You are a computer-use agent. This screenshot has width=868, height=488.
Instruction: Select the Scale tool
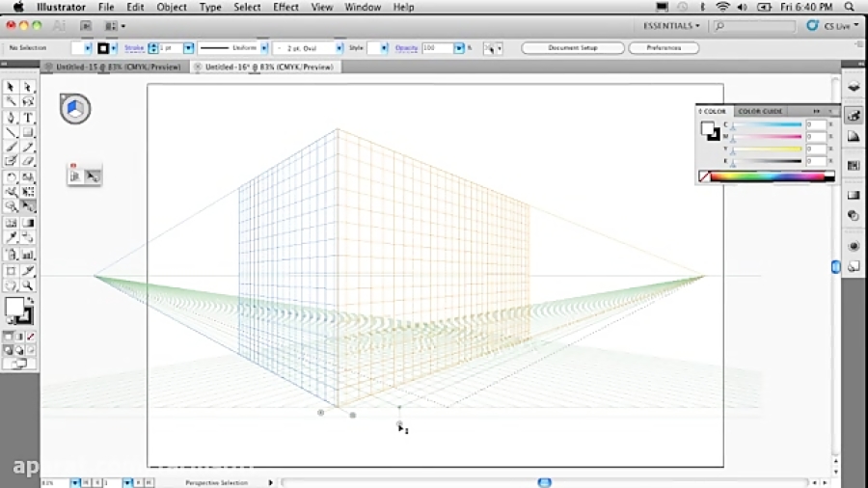point(28,177)
